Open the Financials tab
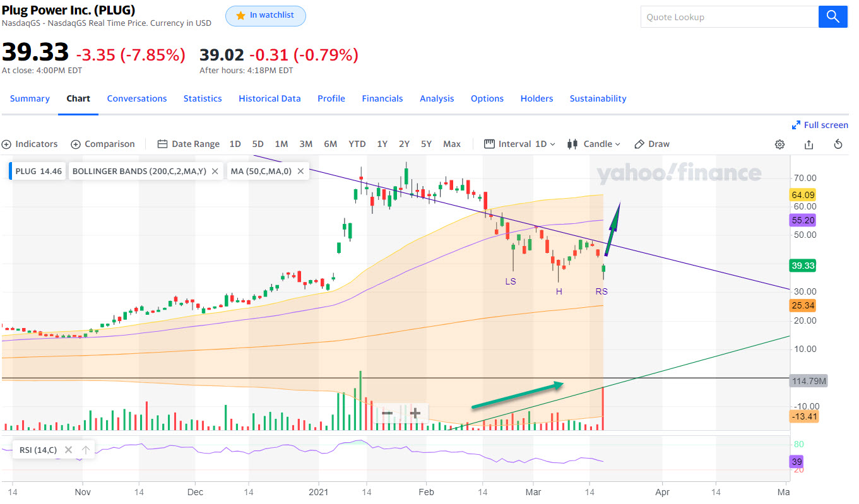The image size is (859, 504). 382,98
